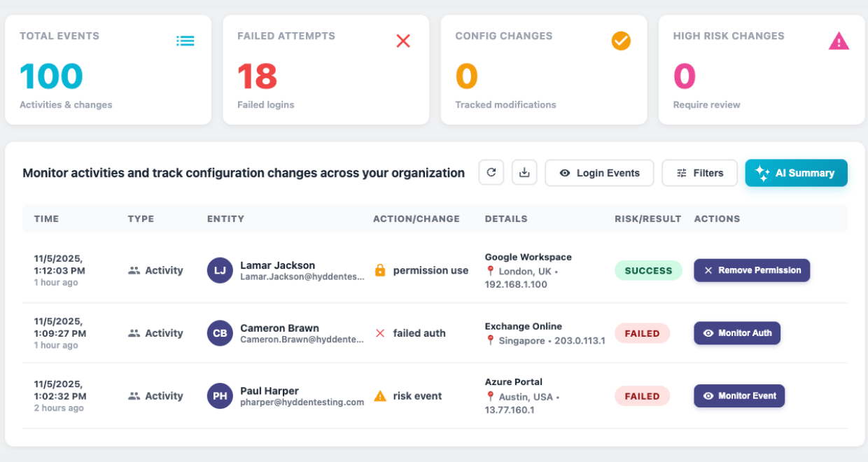Click the lock icon beside permission use
The height and width of the screenshot is (462, 868).
pyautogui.click(x=380, y=271)
